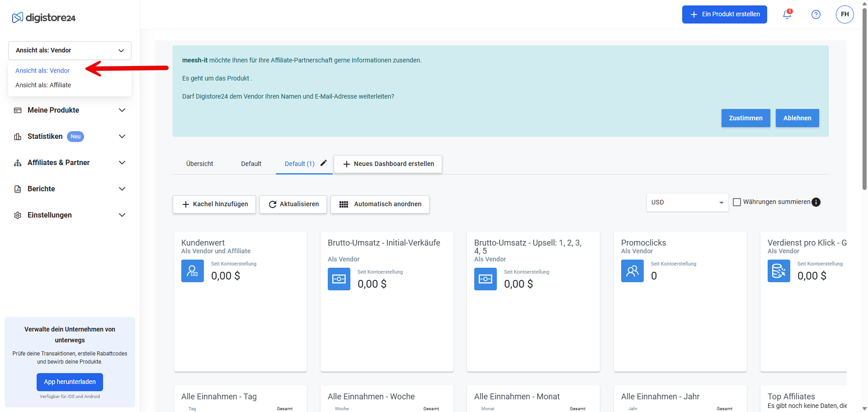Screen dimensions: 868x412
Task: Click the Einstellungen gear icon
Action: [18, 215]
